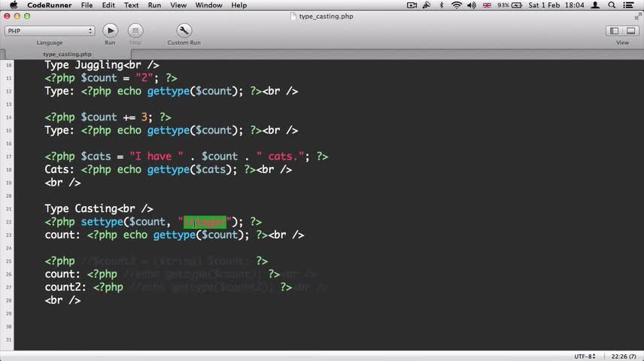Open Custom Run wrench tool
This screenshot has width=644, height=361.
tap(184, 31)
